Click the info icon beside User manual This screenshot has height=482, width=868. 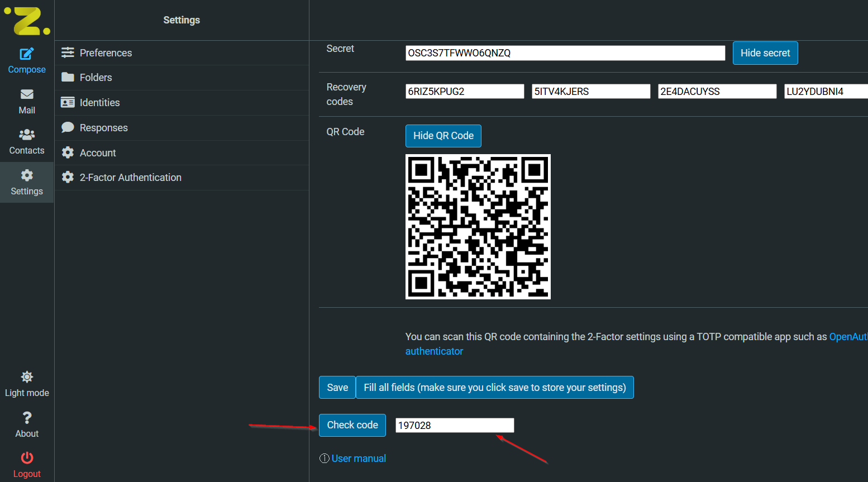325,458
